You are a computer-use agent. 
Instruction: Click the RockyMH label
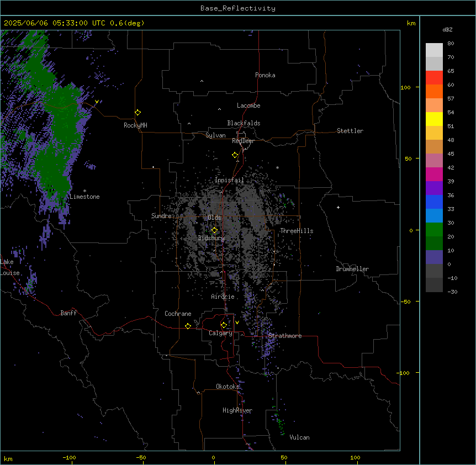pyautogui.click(x=135, y=125)
